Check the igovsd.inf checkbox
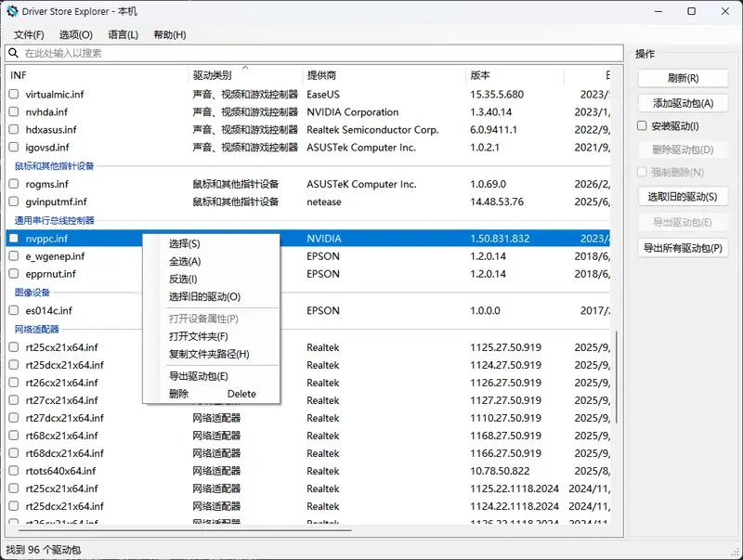The height and width of the screenshot is (560, 743). pos(14,148)
